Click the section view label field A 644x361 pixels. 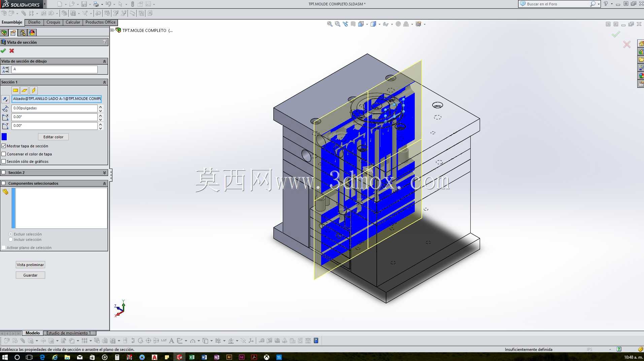pyautogui.click(x=55, y=69)
